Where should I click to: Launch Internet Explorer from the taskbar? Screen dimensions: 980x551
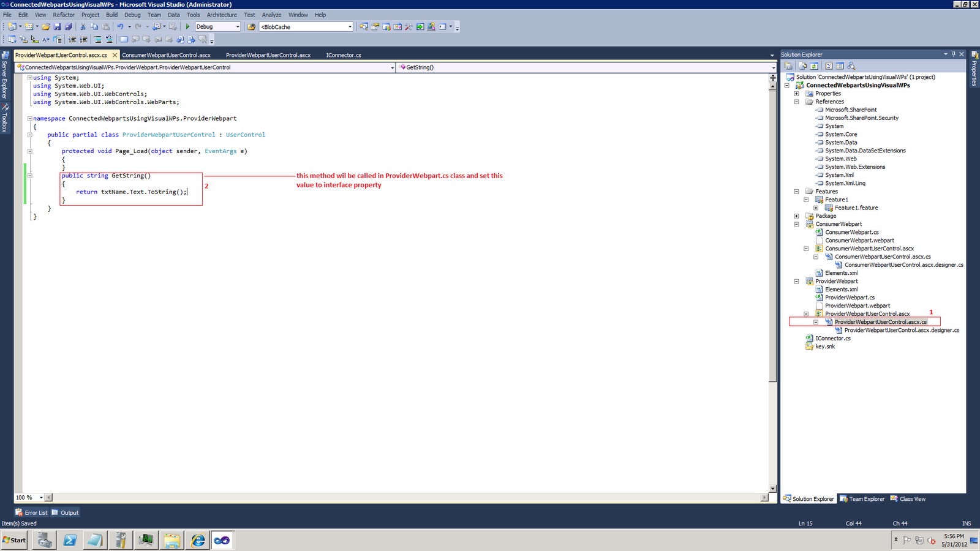[x=197, y=540]
